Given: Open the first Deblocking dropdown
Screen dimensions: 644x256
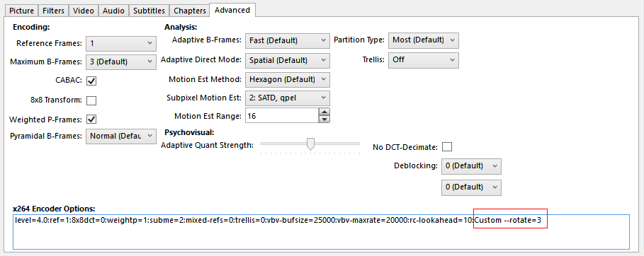Looking at the screenshot, I should (471, 166).
